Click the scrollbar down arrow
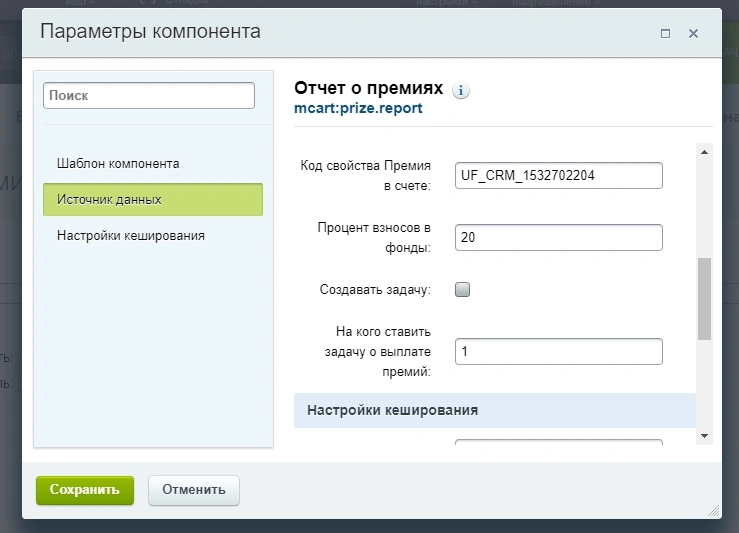 pyautogui.click(x=704, y=436)
